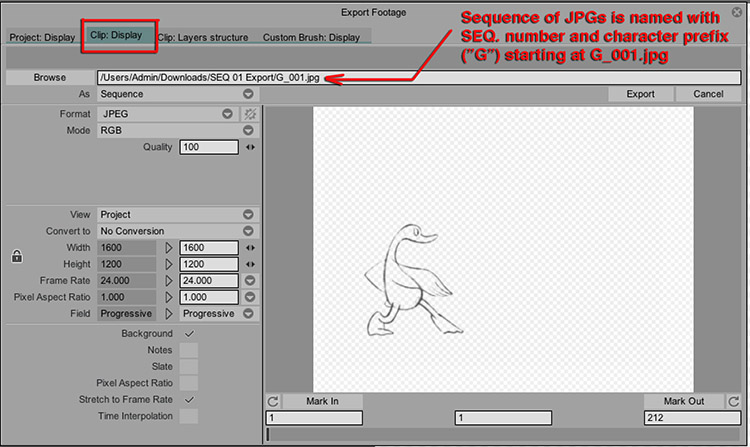
Task: Click the Cancel button
Action: (x=708, y=94)
